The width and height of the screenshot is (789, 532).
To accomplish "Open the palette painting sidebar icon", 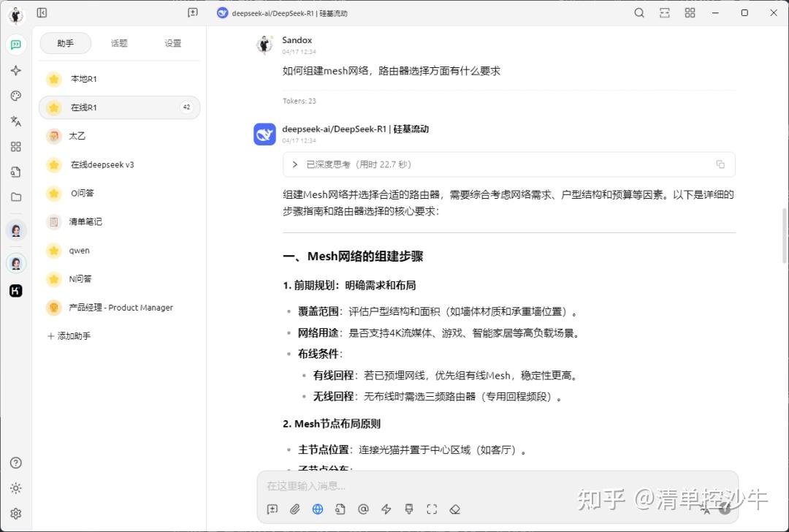I will pos(16,96).
